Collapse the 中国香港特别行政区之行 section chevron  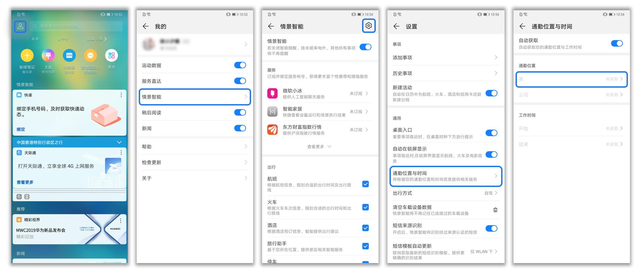click(119, 142)
